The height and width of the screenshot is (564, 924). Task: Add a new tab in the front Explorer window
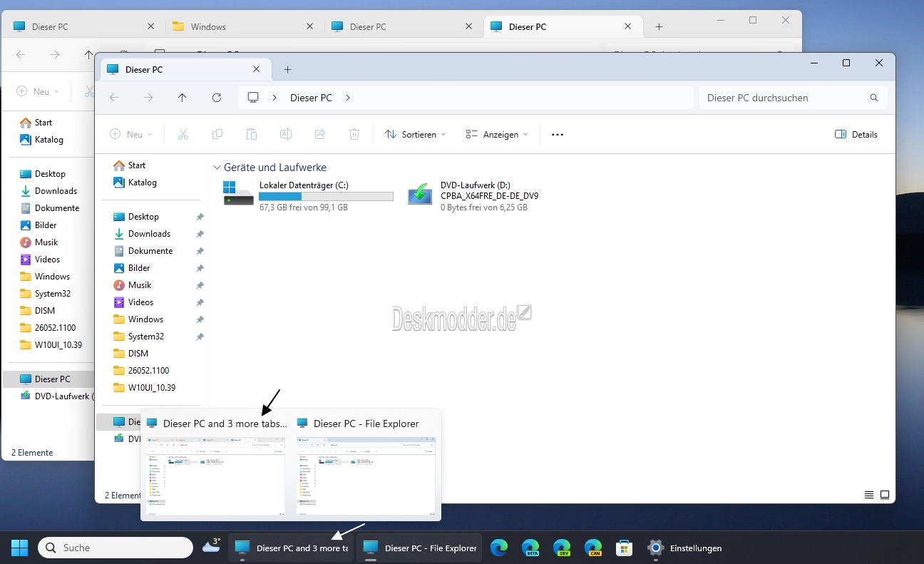coord(287,69)
